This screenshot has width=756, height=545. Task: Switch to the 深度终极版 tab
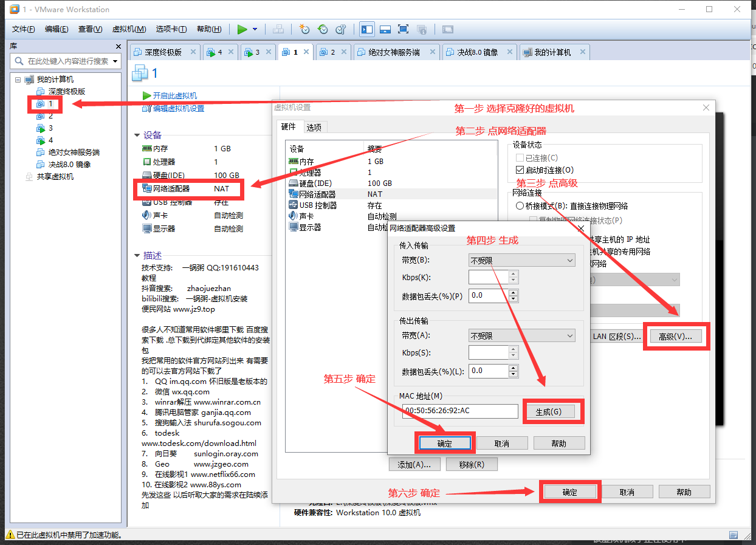[163, 52]
